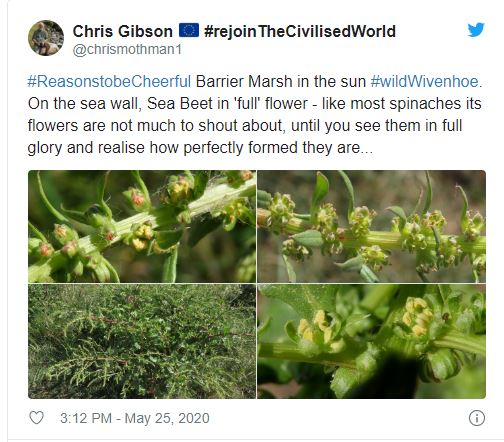
Task: Click the Twitter bird logo icon
Action: pyautogui.click(x=476, y=30)
